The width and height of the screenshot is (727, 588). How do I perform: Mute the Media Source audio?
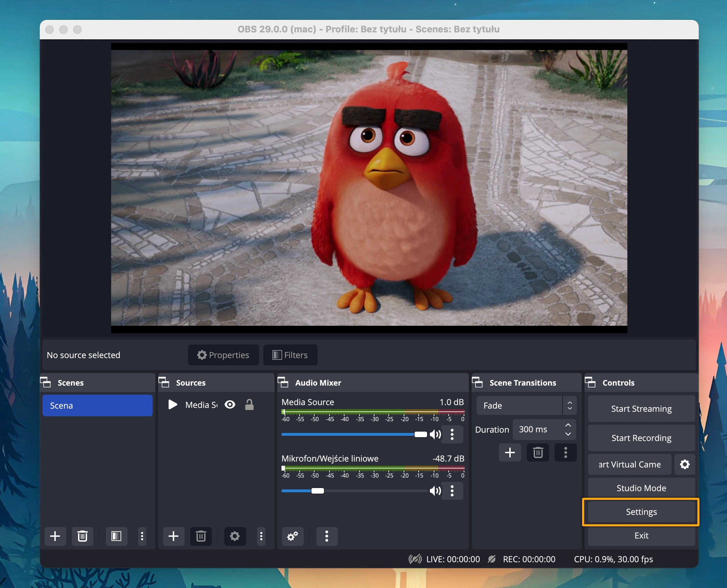(435, 434)
